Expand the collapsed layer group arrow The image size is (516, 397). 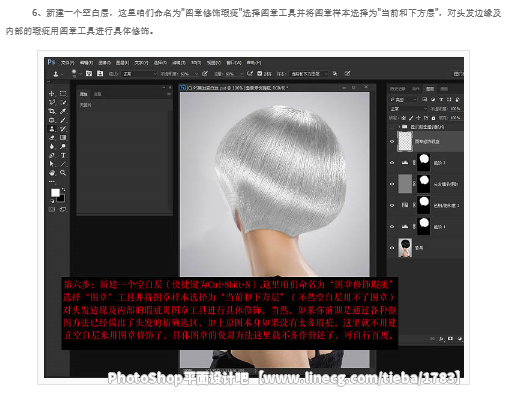(x=399, y=127)
